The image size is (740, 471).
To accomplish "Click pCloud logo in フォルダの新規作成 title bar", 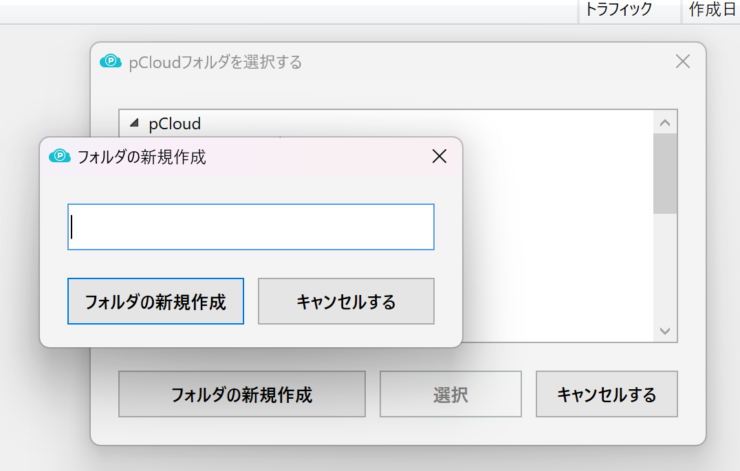I will point(60,156).
